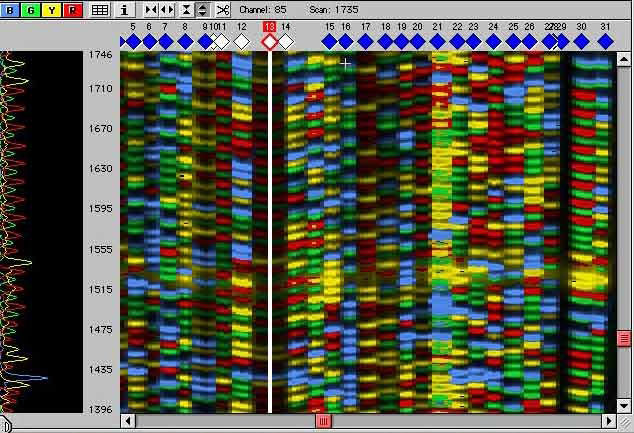
Task: Select lane 24 diamond marker
Action: (493, 42)
